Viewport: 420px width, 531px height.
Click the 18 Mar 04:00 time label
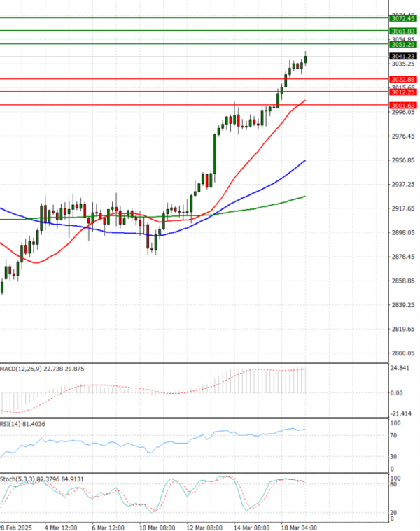pos(300,526)
